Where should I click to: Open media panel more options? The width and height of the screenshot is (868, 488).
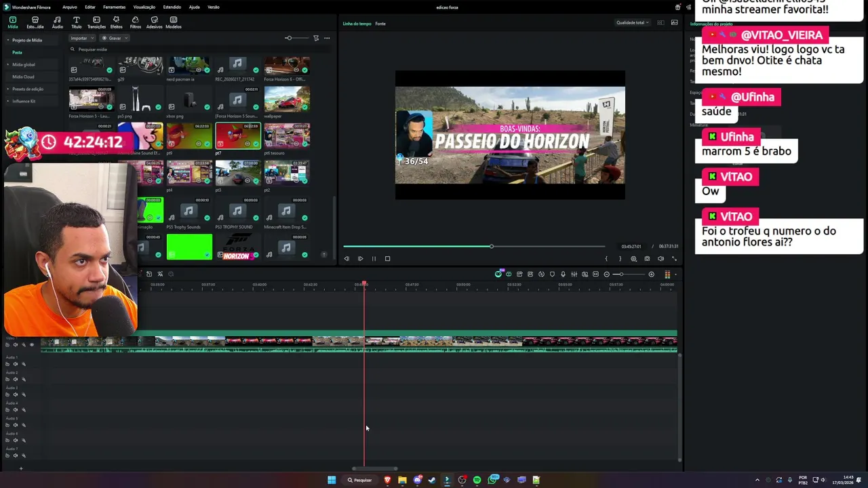327,38
